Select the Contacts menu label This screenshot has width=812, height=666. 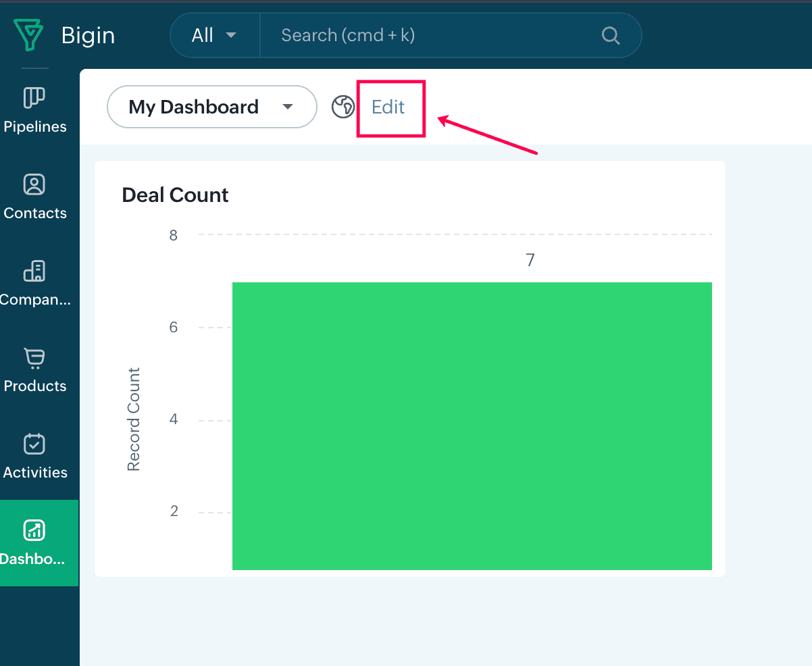(35, 213)
